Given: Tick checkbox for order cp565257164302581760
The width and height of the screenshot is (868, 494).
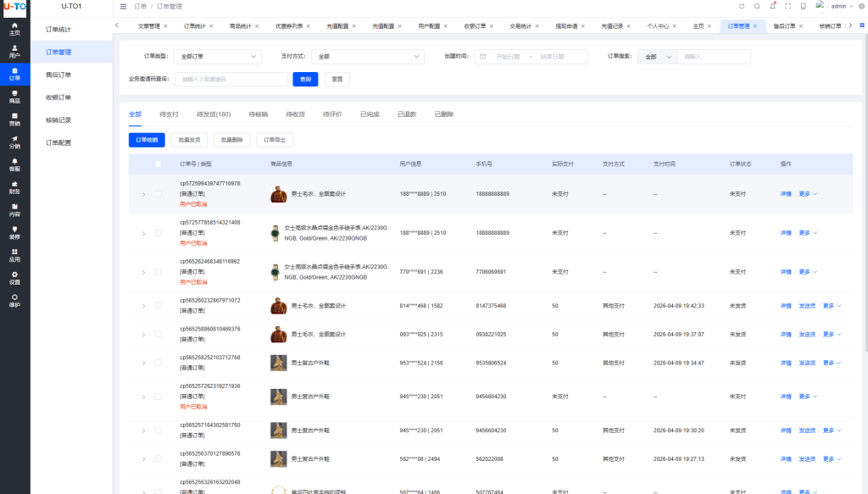Looking at the screenshot, I should (x=159, y=430).
